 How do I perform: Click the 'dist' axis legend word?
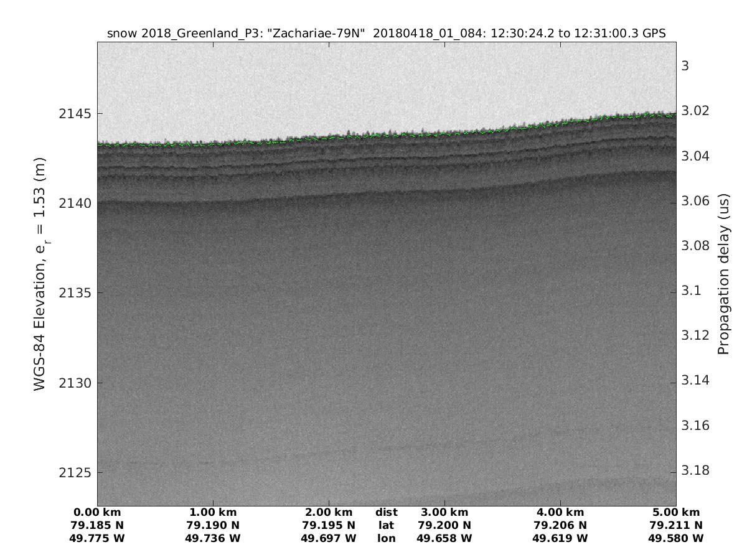pyautogui.click(x=387, y=513)
